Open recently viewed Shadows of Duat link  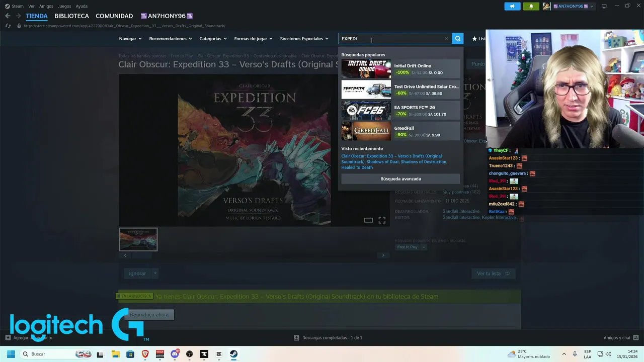click(382, 162)
